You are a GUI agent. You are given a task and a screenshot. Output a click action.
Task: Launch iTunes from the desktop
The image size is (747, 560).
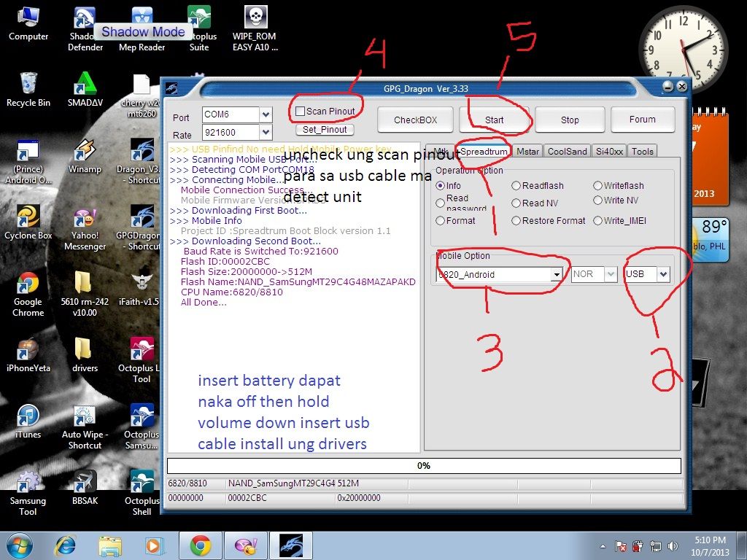[28, 421]
